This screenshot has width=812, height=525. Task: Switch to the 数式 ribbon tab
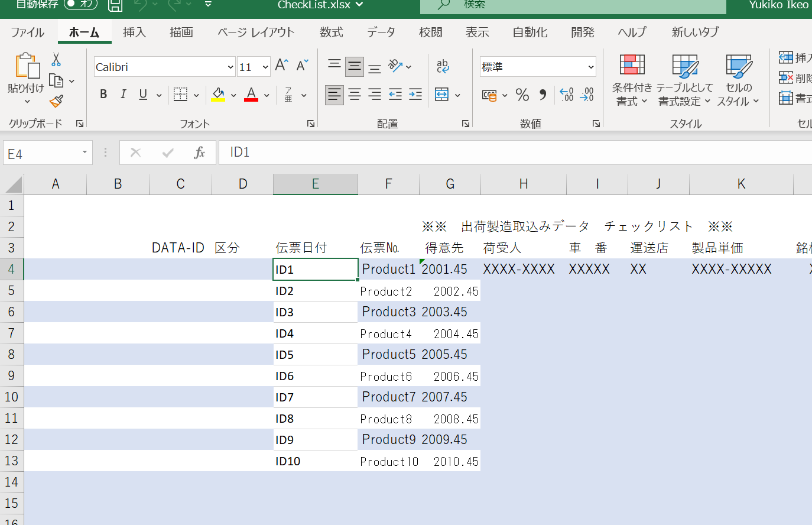pos(331,33)
